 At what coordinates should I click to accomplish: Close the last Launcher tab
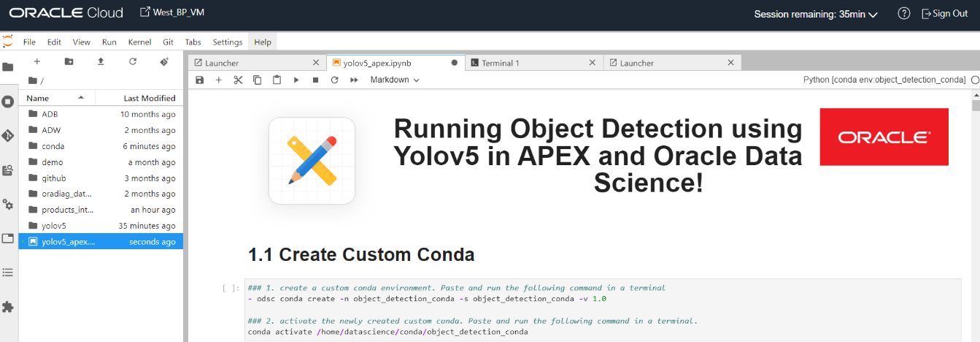tap(730, 63)
